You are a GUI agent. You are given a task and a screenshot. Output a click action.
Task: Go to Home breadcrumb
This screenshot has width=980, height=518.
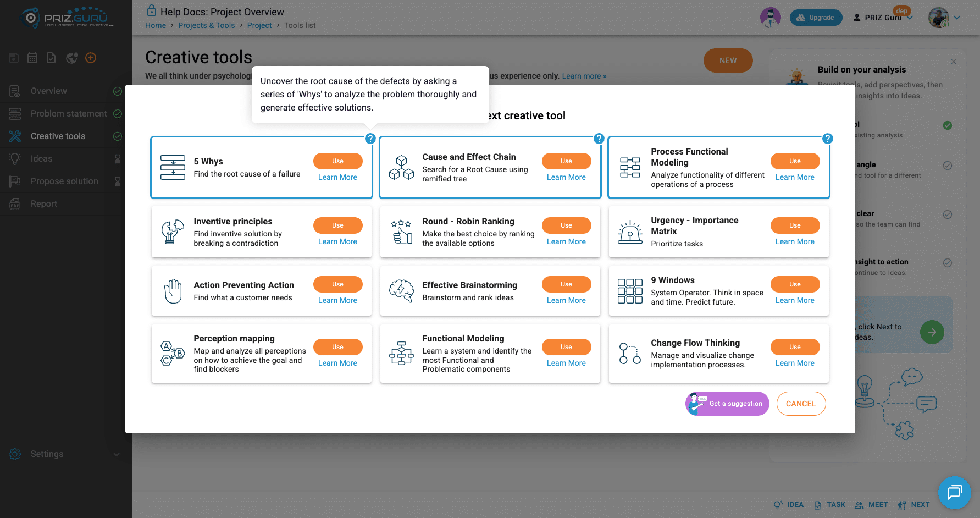pos(156,25)
